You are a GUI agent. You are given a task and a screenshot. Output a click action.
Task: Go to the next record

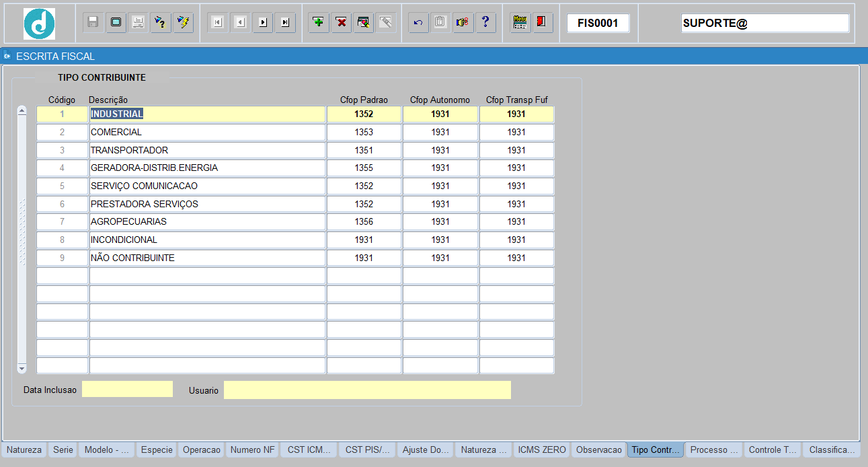[x=262, y=22]
